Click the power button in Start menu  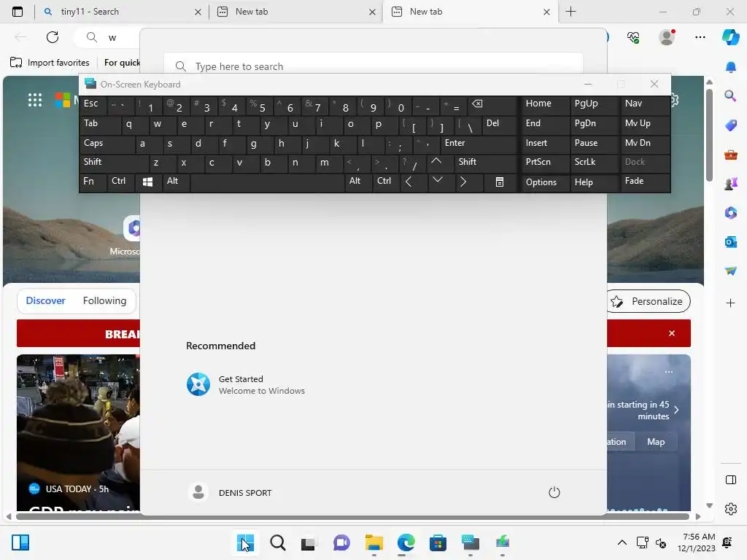tap(554, 492)
